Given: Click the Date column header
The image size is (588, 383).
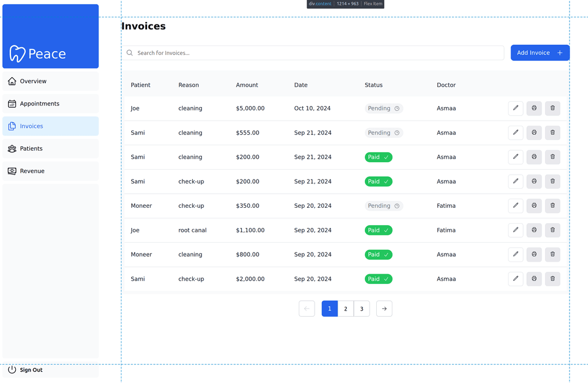Looking at the screenshot, I should tap(301, 85).
